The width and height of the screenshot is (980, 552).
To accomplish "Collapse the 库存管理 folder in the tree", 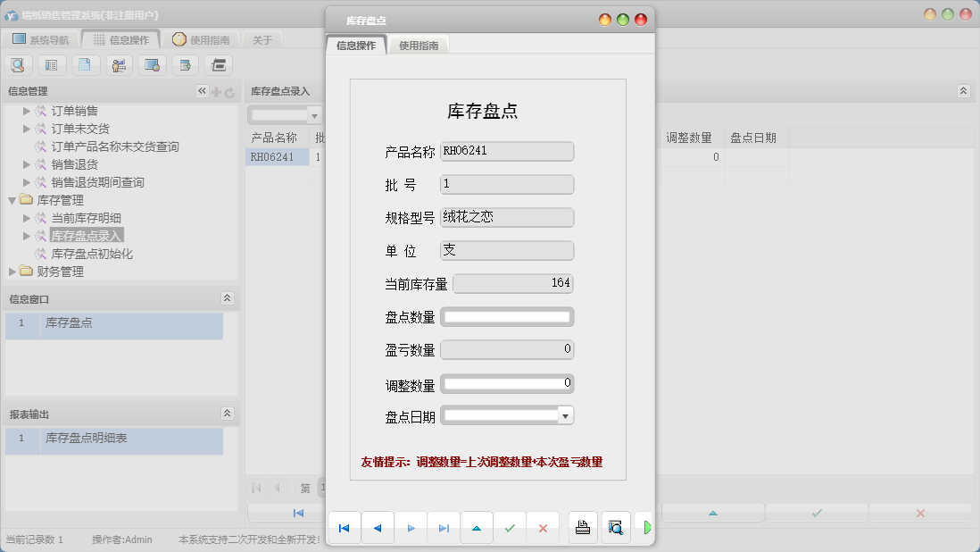I will tap(12, 200).
